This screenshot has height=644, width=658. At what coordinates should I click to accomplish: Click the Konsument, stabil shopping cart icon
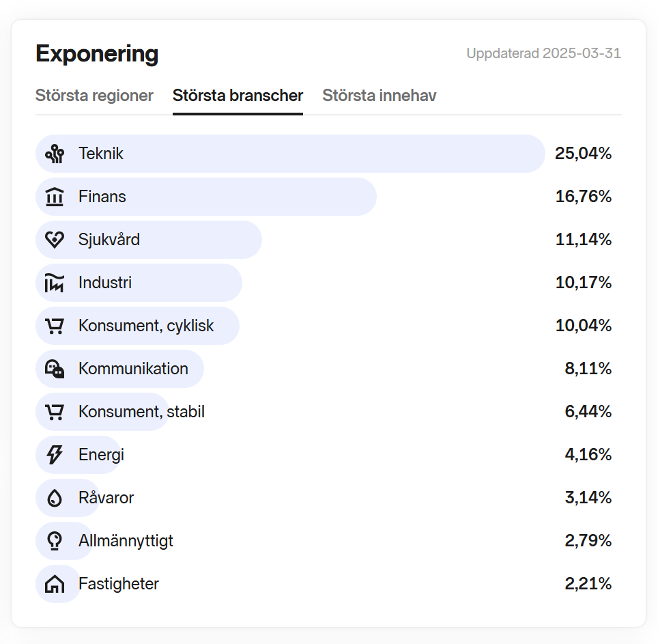[x=55, y=412]
